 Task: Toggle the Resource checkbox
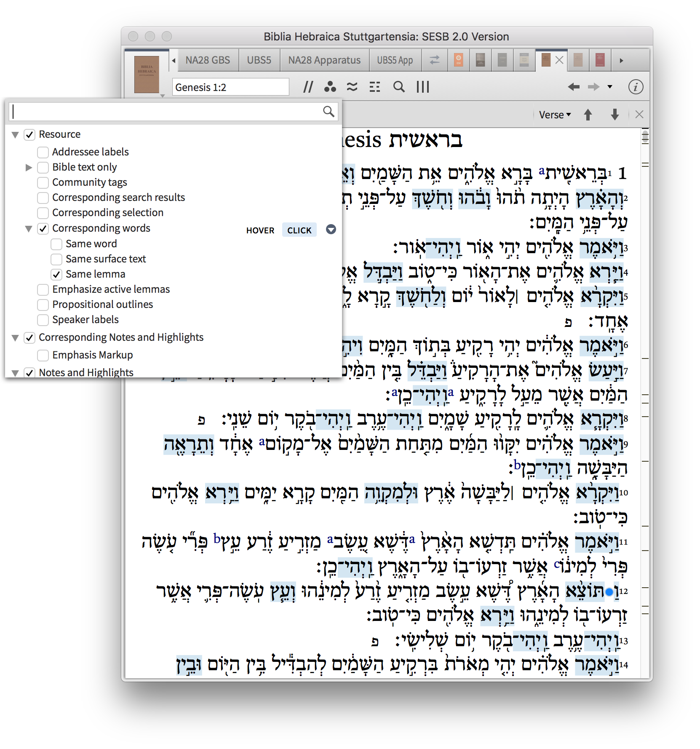(x=29, y=135)
